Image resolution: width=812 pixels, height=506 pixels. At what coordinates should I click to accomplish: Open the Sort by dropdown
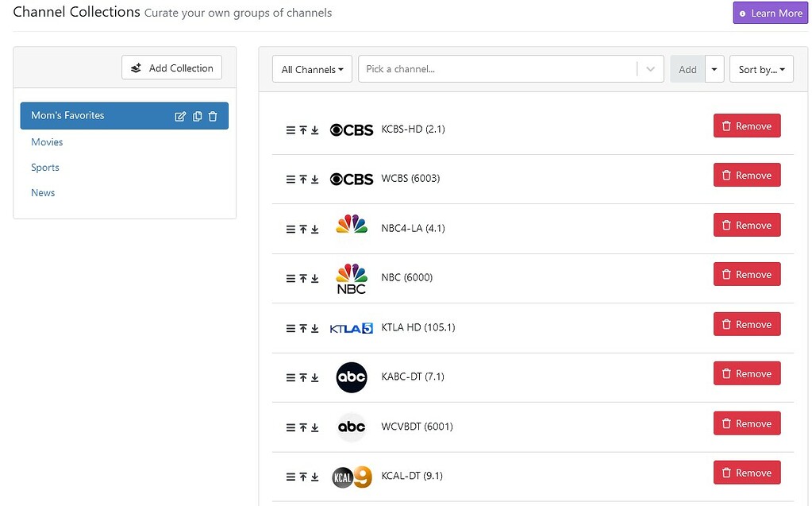click(x=760, y=69)
